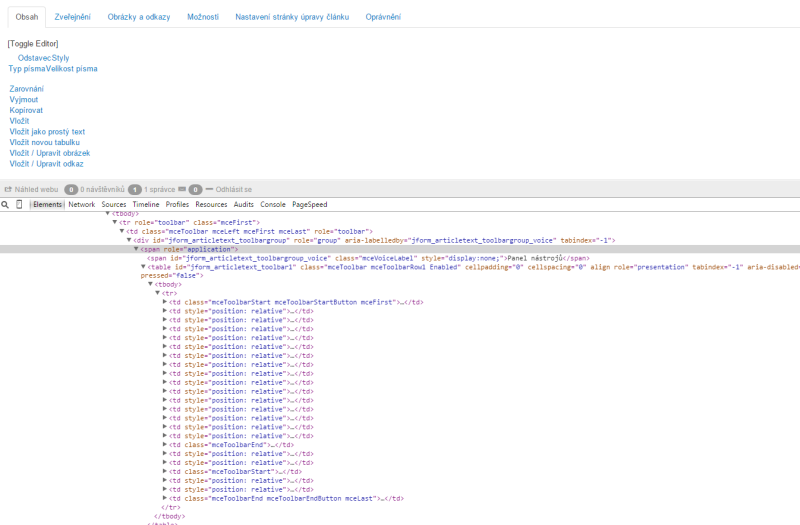Image resolution: width=800 pixels, height=525 pixels.
Task: Click the "Panel nástrojů" text in DOM
Action: (535, 258)
